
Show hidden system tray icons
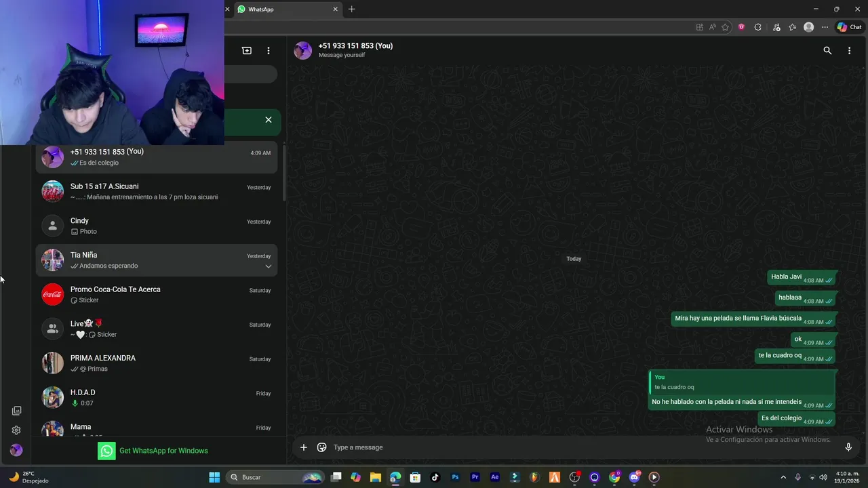point(783,477)
